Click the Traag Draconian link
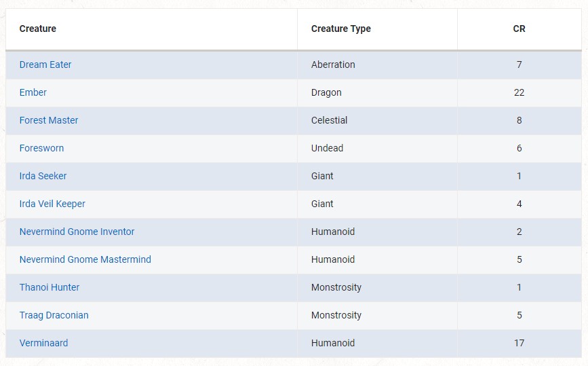Image resolution: width=588 pixels, height=366 pixels. tap(54, 315)
